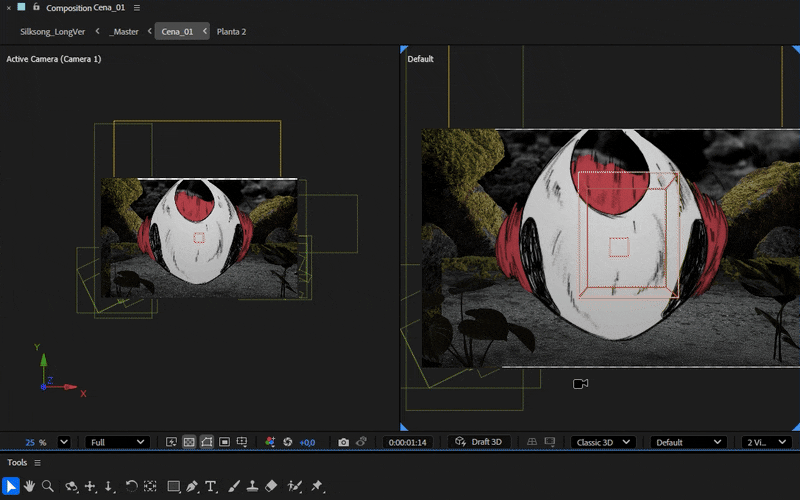
Task: Toggle the 3D ground plane
Action: pyautogui.click(x=532, y=442)
